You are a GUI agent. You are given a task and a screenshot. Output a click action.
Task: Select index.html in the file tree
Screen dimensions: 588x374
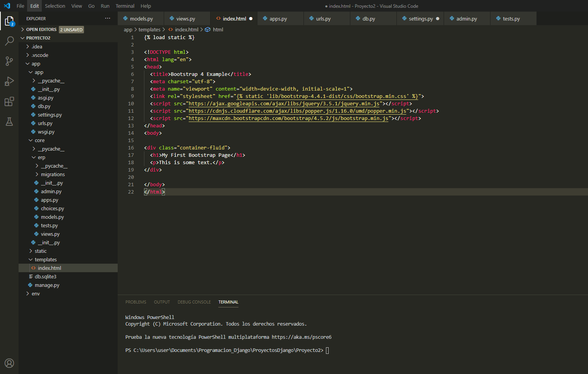pos(68,268)
